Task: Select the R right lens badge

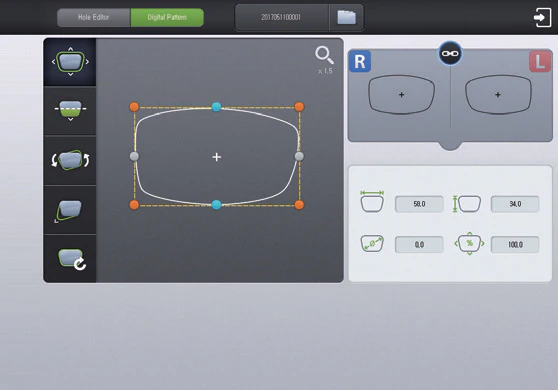Action: (360, 62)
